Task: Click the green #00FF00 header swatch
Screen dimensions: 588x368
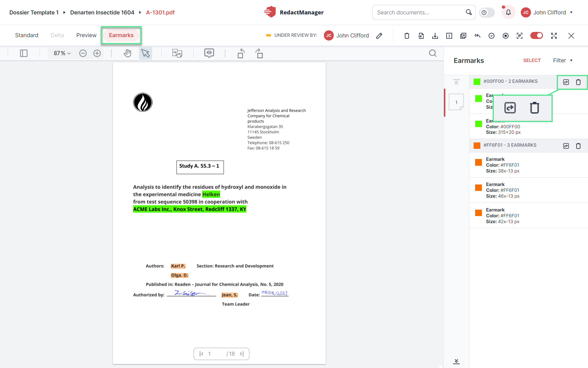Action: click(x=477, y=82)
